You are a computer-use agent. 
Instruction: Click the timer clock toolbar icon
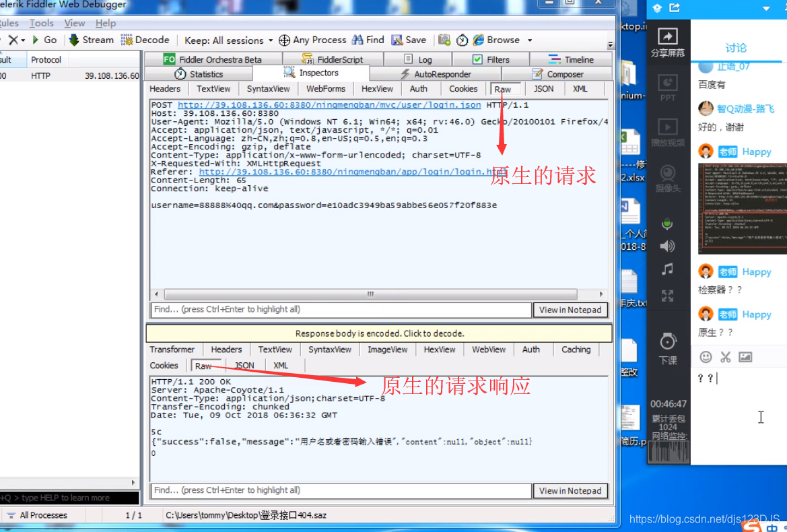(463, 40)
